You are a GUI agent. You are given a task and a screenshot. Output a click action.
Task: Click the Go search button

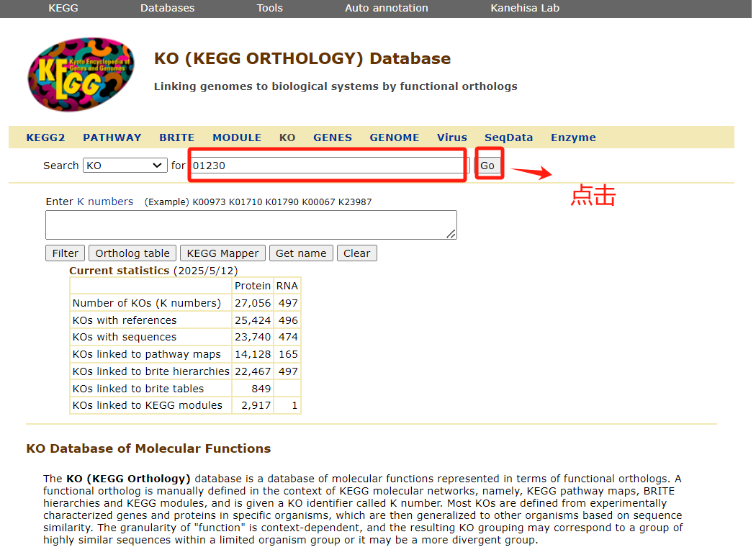point(488,165)
